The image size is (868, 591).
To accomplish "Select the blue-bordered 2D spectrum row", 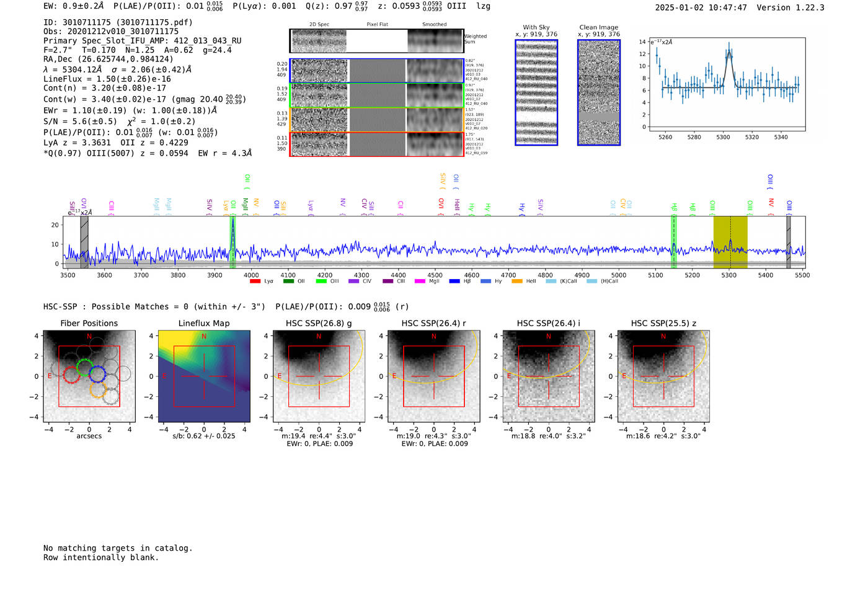I will [376, 71].
